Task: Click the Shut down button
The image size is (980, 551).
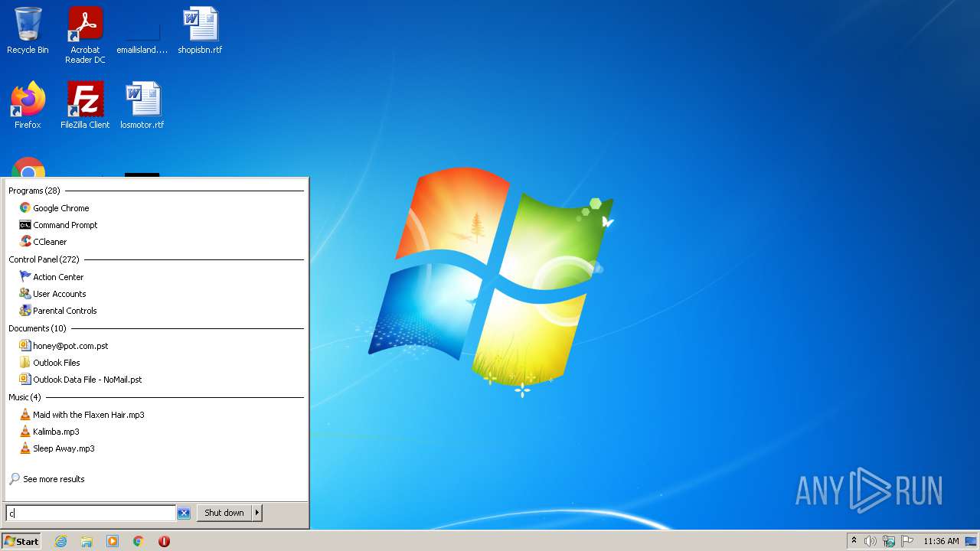Action: 224,513
